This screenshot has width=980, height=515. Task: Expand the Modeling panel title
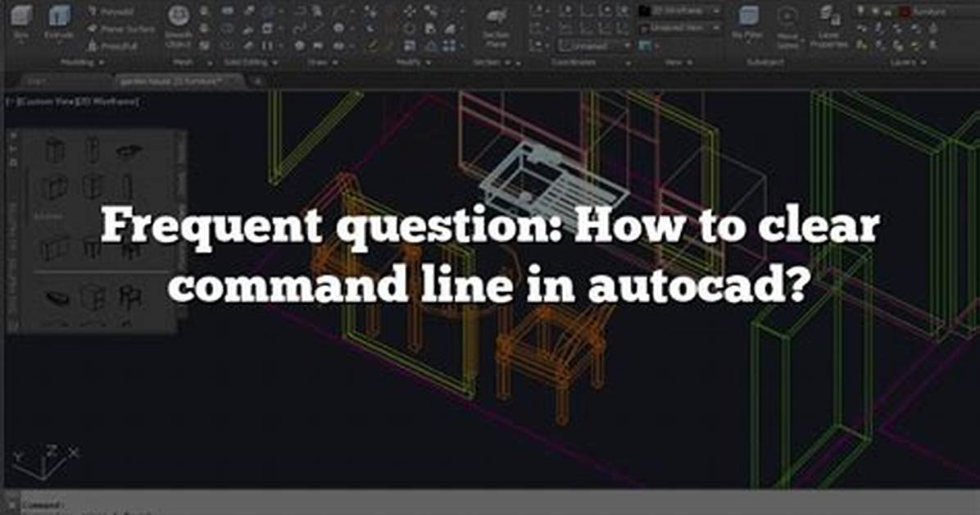82,62
